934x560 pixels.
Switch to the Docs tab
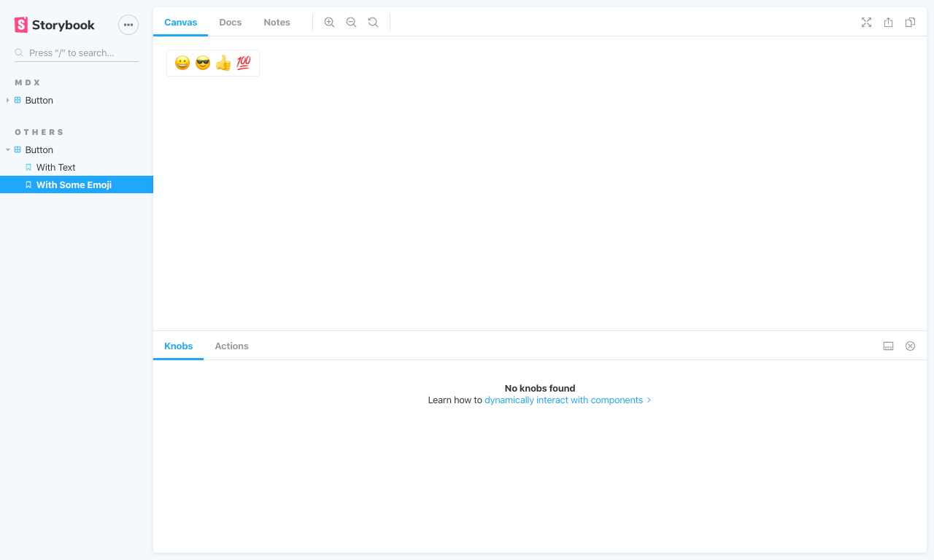pyautogui.click(x=231, y=22)
